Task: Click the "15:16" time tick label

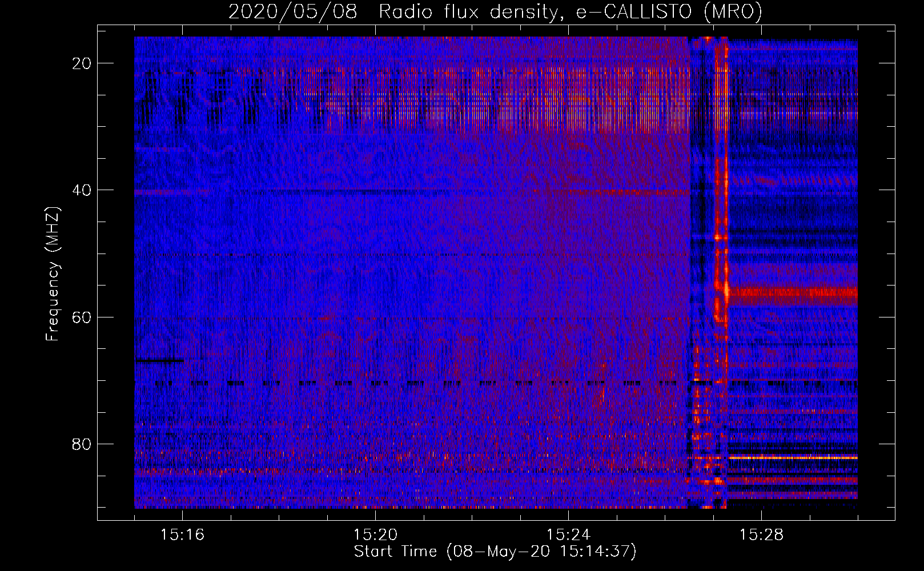Action: click(x=183, y=534)
